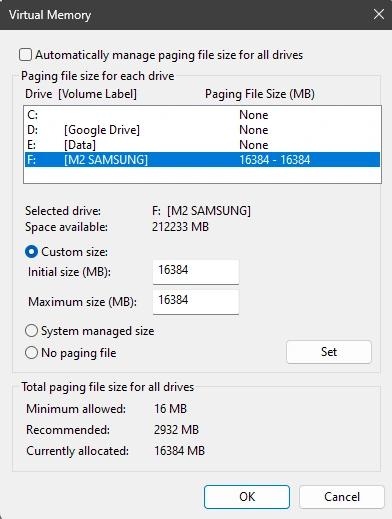392x519 pixels.
Task: Select D: [Google Drive] row
Action: 202,130
